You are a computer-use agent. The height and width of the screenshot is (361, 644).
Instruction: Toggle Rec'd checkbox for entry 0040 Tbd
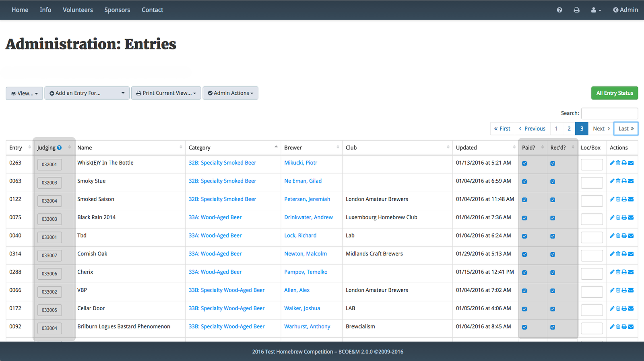[553, 236]
